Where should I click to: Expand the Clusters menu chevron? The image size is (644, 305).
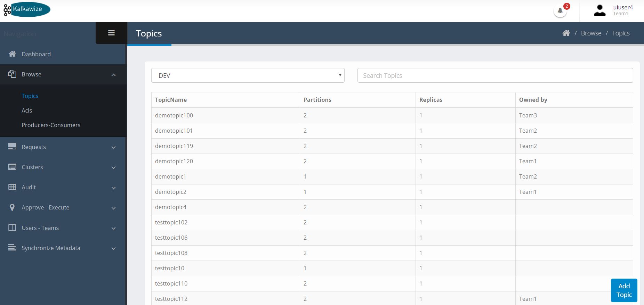pos(113,167)
